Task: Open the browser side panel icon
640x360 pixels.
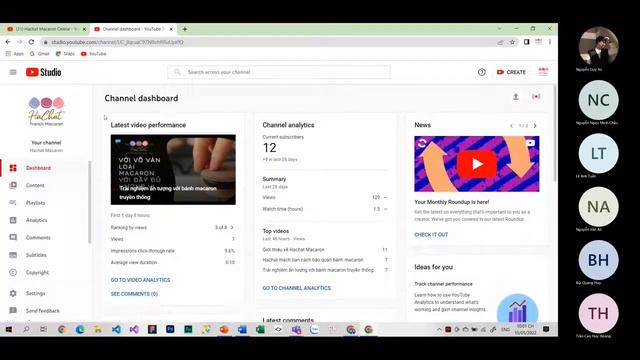Action: click(x=527, y=42)
